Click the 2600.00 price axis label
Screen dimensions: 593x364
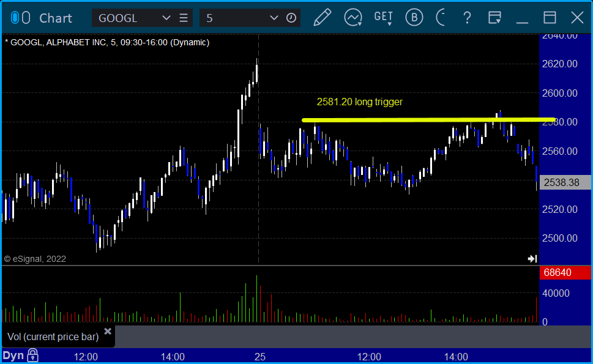tap(560, 94)
